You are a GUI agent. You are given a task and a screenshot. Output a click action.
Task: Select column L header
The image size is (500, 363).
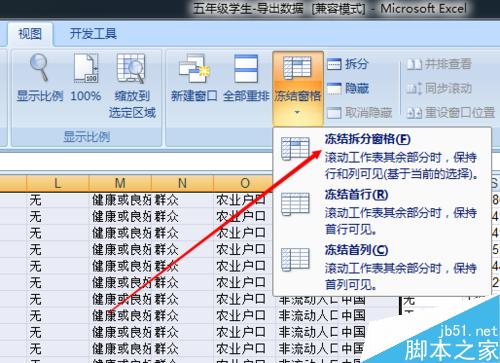[58, 183]
